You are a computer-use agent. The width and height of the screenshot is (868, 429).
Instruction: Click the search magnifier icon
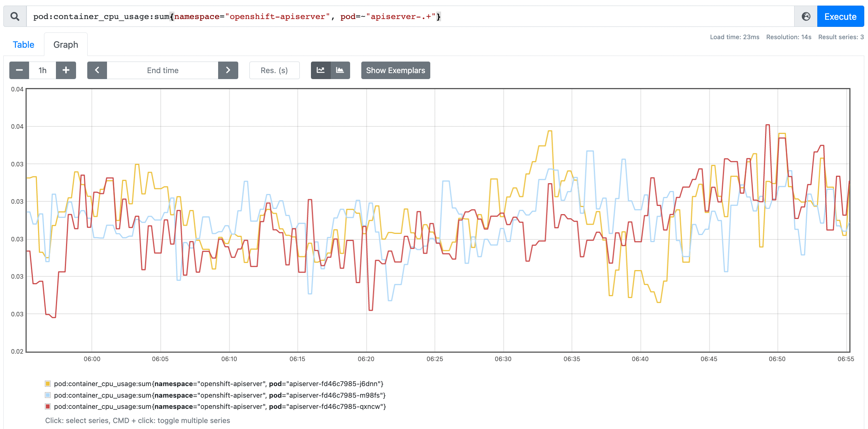(x=15, y=16)
